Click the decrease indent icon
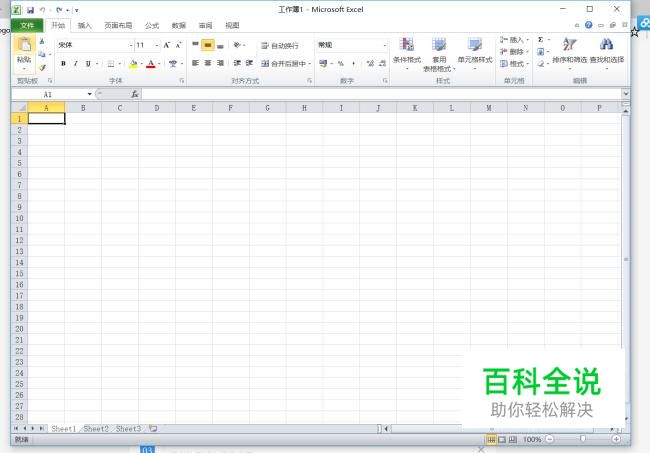 (237, 63)
